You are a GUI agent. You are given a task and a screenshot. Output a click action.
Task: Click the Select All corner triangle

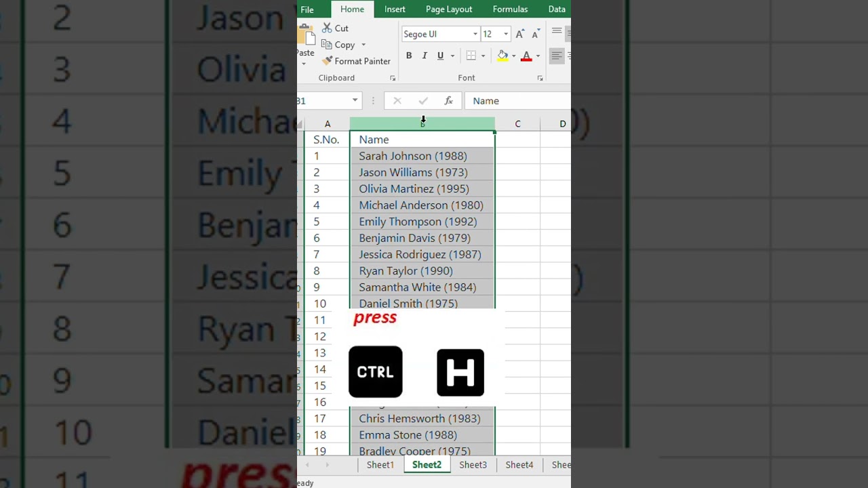point(300,124)
